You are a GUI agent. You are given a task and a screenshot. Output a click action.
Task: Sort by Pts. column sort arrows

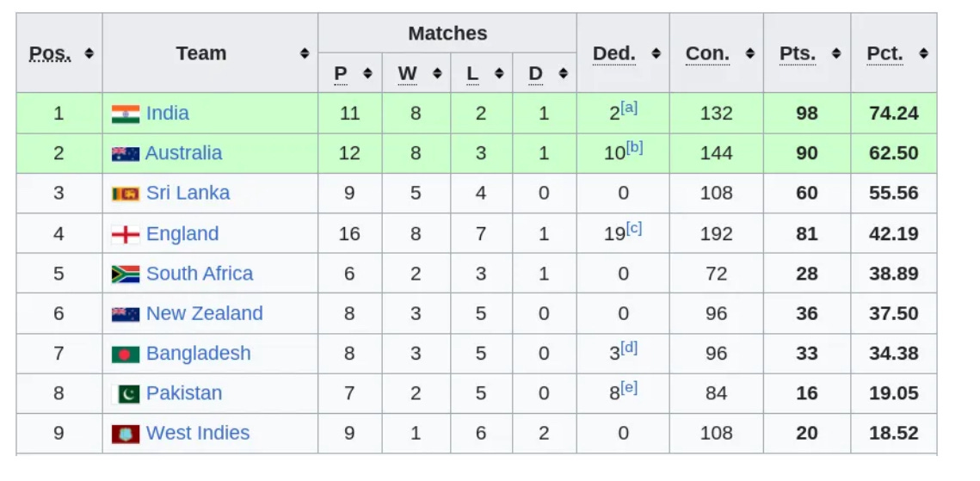point(837,53)
